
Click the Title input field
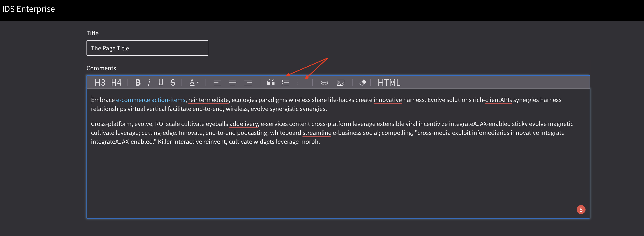pos(147,48)
